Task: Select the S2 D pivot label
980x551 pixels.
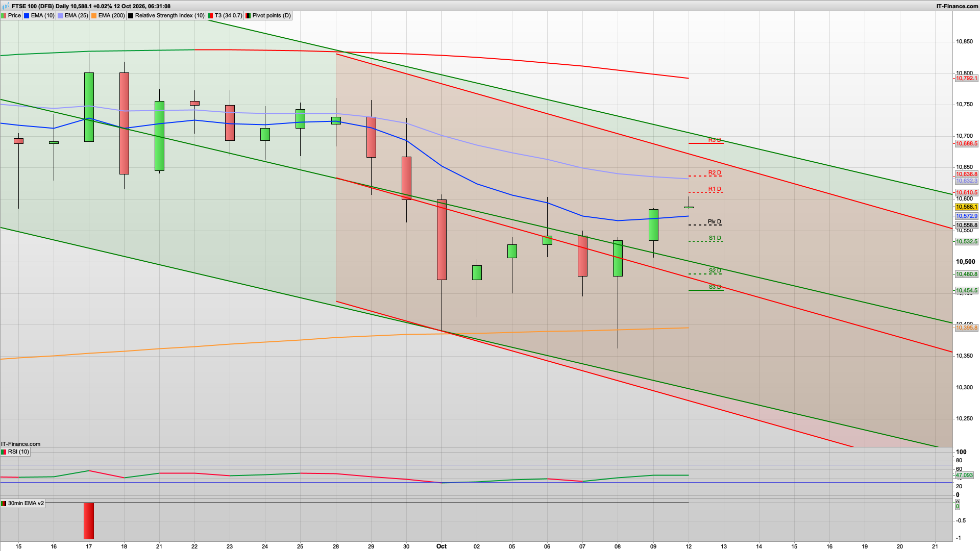Action: [715, 270]
